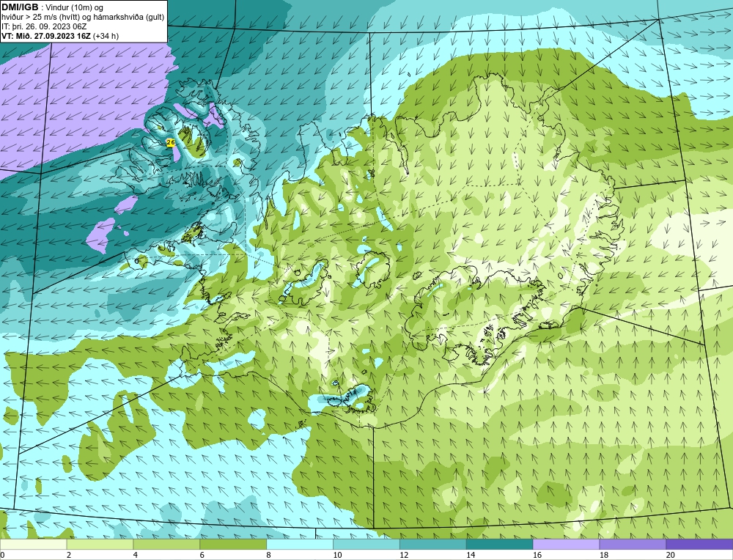Click the scale label '16'
Viewport: 733px width, 560px height.
[x=537, y=556]
